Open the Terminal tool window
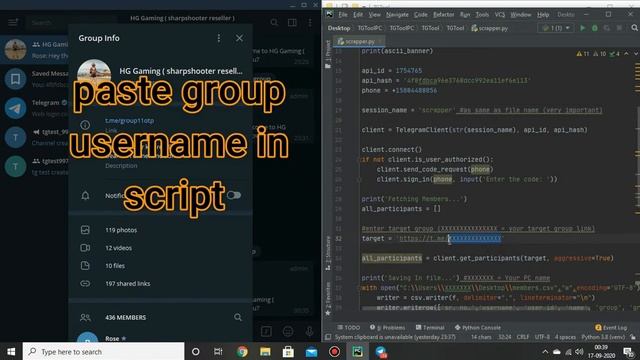The width and height of the screenshot is (640, 360). [x=430, y=327]
